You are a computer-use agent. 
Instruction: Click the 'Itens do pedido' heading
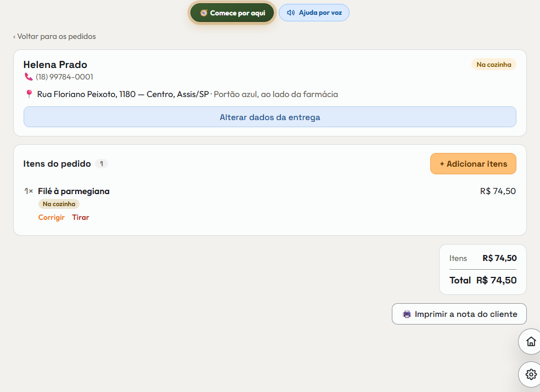[x=57, y=164]
